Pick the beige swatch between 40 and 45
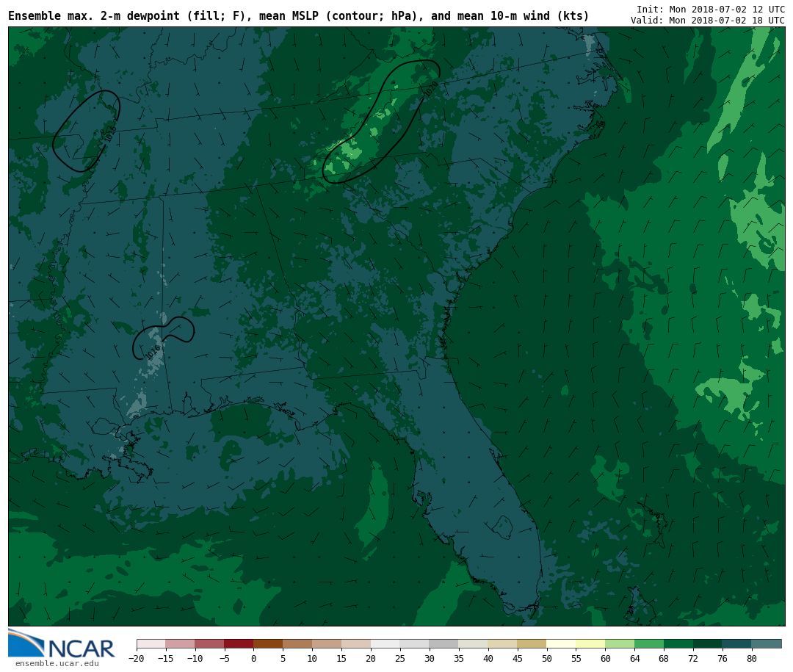Viewport: 793px width, 672px height. 503,643
